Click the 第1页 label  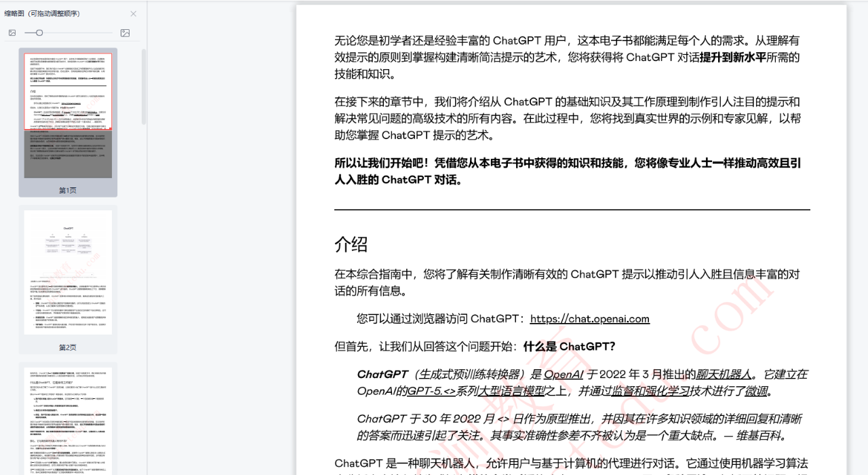68,191
